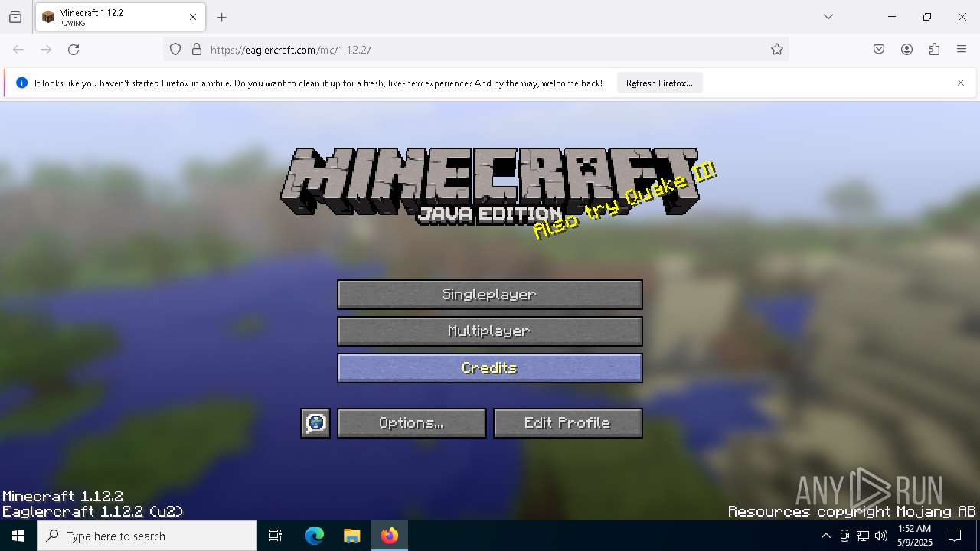Click the Firefox taskbar icon

[390, 536]
